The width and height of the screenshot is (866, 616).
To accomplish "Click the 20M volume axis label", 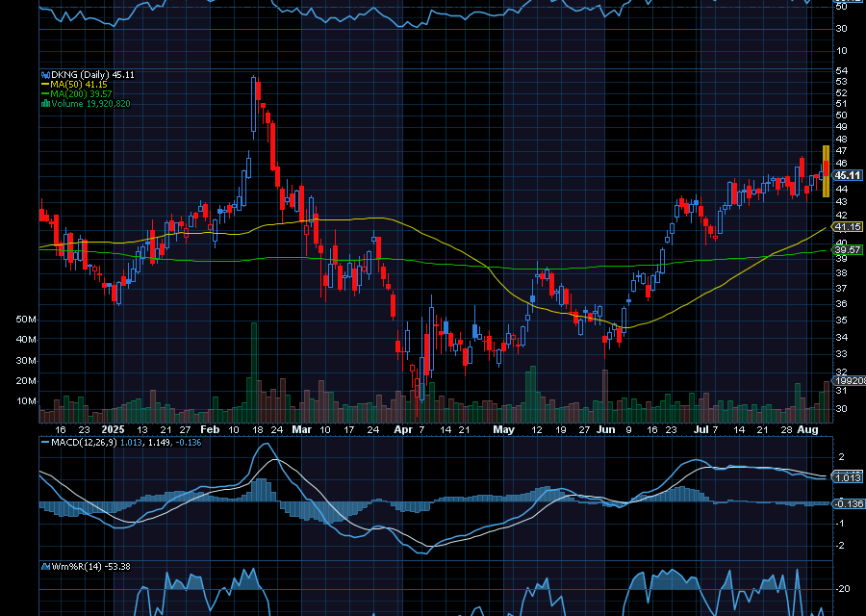I will pos(26,380).
